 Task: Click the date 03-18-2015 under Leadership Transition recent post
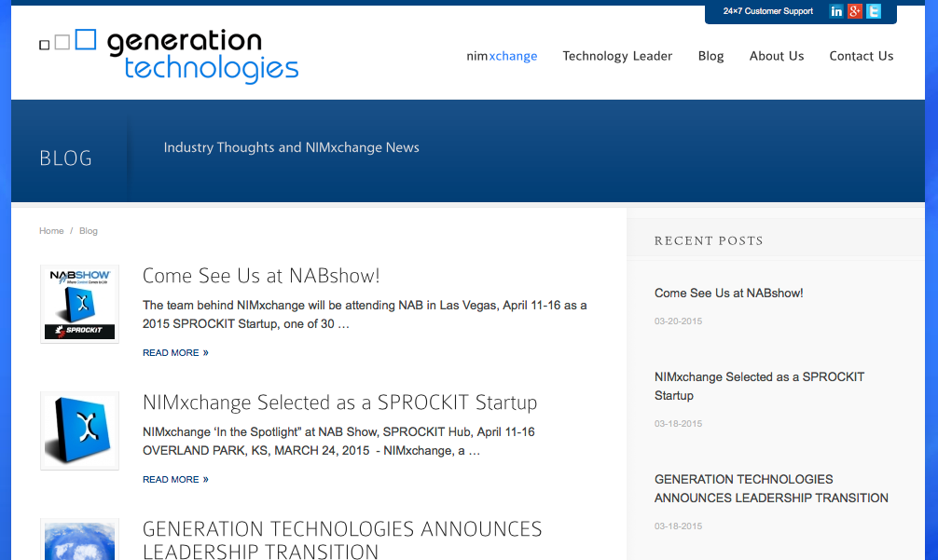coord(679,526)
